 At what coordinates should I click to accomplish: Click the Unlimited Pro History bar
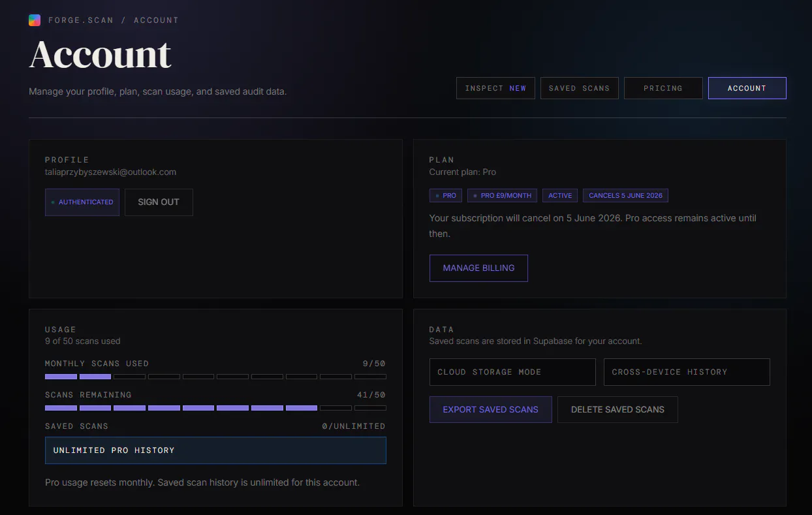click(215, 450)
